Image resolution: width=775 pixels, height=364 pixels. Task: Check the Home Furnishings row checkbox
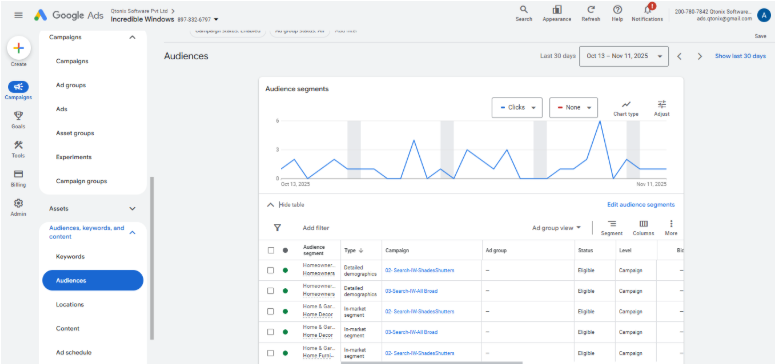point(270,353)
